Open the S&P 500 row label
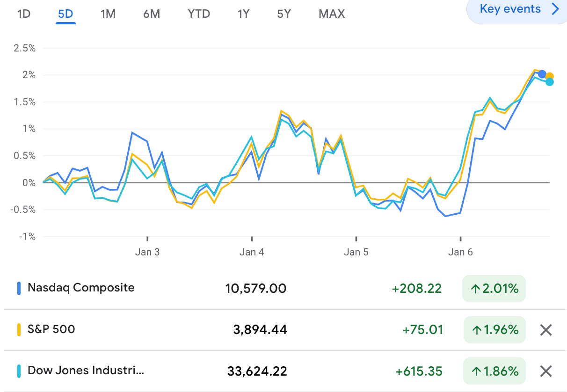The image size is (567, 392). (x=51, y=329)
